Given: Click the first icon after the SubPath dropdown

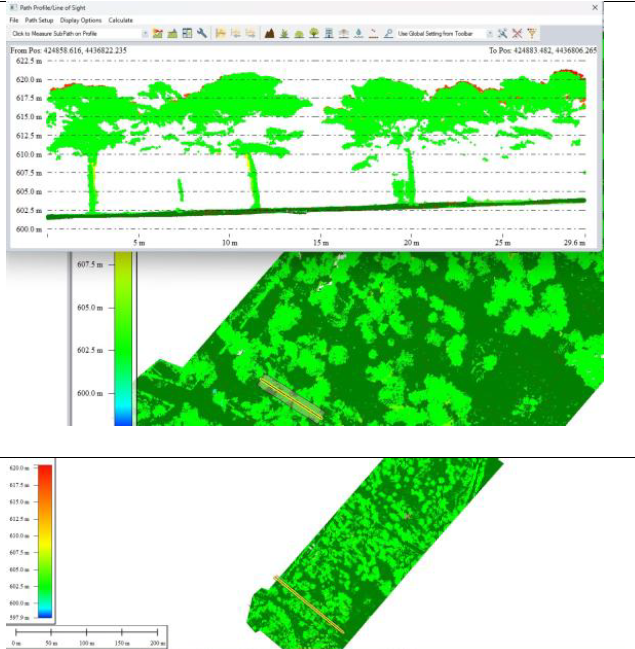Looking at the screenshot, I should coord(157,33).
